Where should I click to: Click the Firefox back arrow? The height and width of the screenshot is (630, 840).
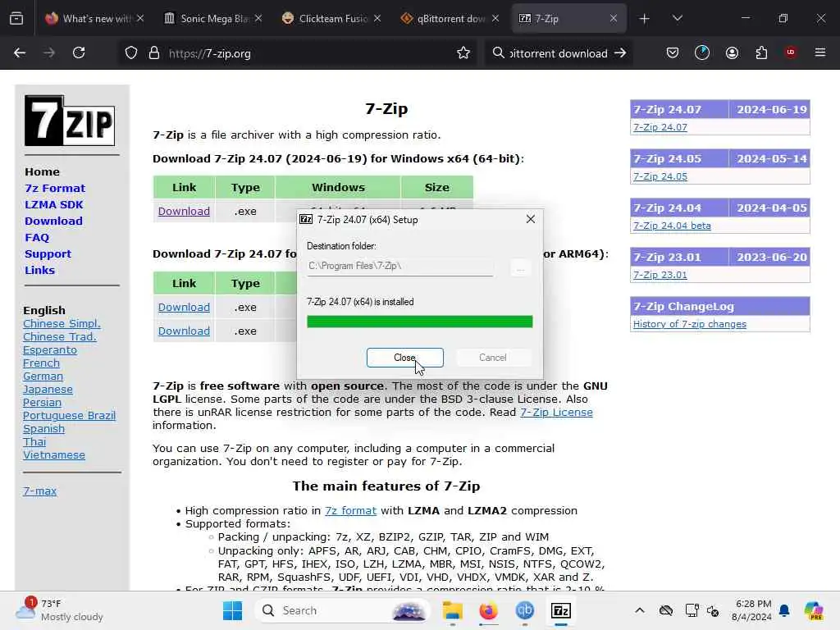(20, 53)
